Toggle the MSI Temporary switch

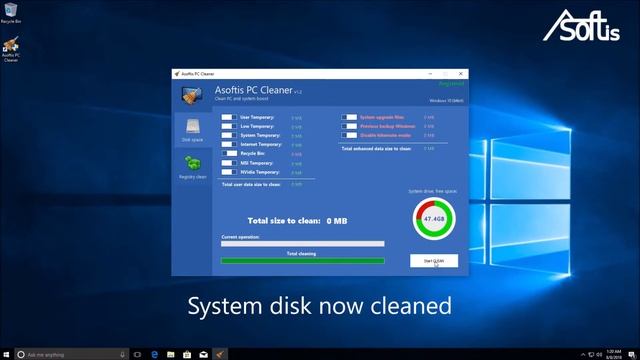click(229, 163)
